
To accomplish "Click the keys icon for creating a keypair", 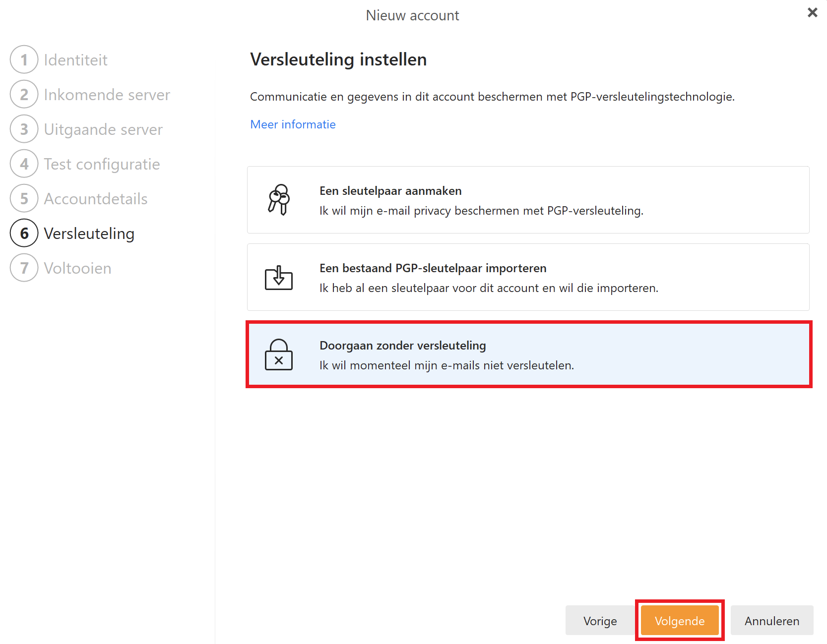I will [279, 200].
